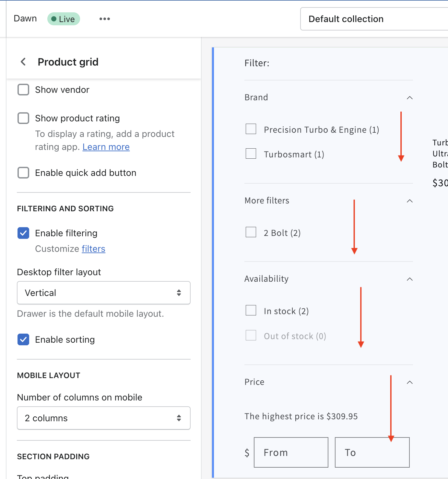Open the Learn more link
This screenshot has width=448, height=479.
pyautogui.click(x=106, y=147)
